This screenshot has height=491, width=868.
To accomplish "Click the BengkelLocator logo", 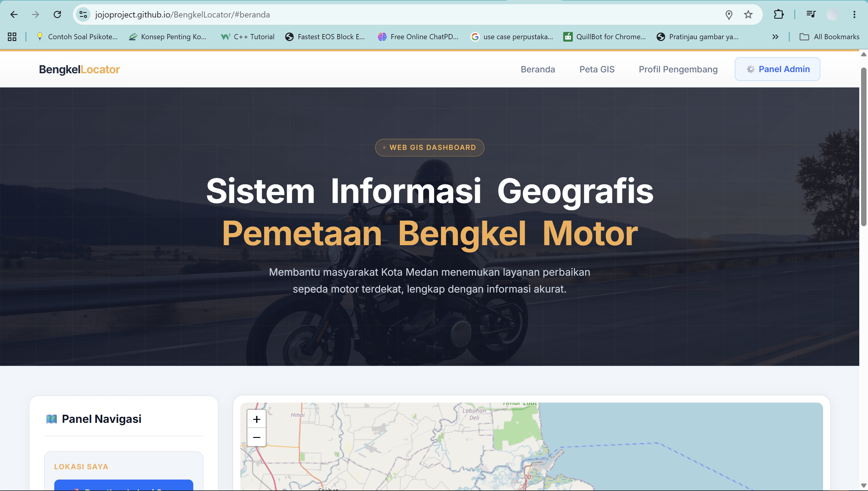I will (79, 69).
